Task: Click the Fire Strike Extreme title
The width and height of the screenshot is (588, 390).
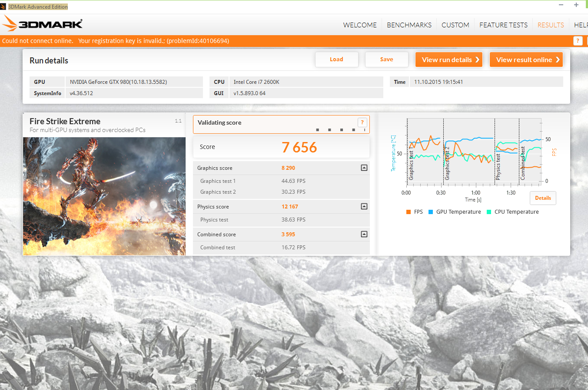Action: click(x=65, y=121)
